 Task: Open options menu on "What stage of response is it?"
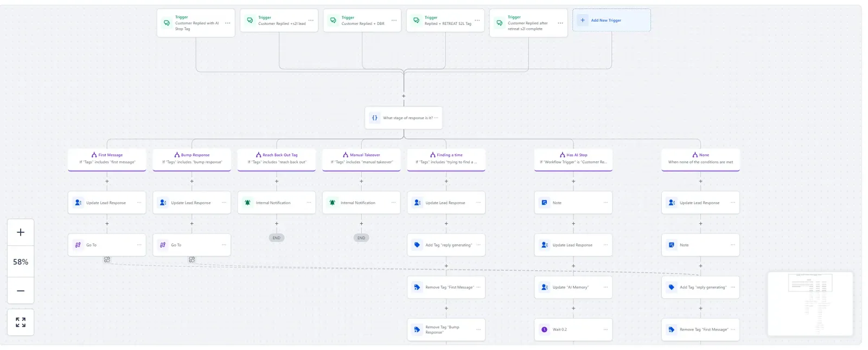(x=436, y=118)
